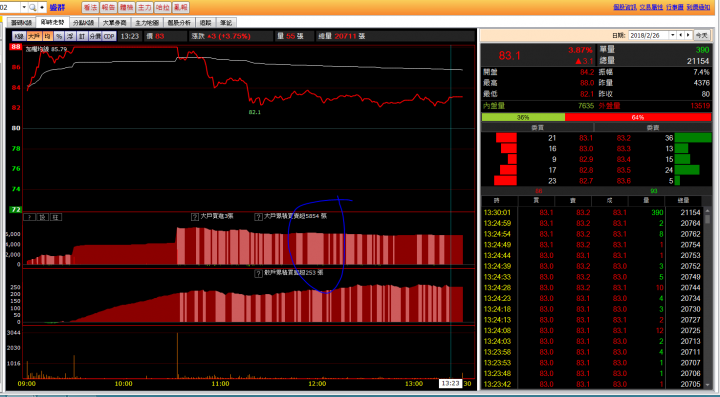Click the 設 settings icon in indicator panel
This screenshot has width=720, height=397.
[x=42, y=217]
